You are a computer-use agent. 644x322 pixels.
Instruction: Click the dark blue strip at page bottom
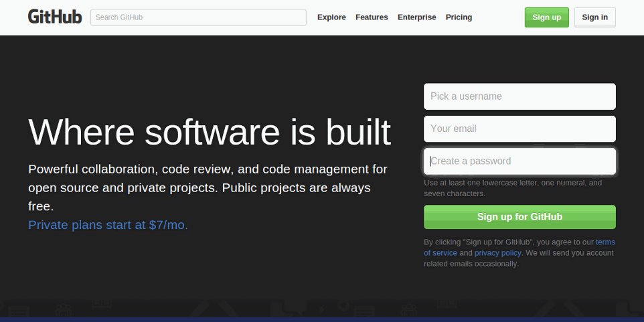pos(321,319)
